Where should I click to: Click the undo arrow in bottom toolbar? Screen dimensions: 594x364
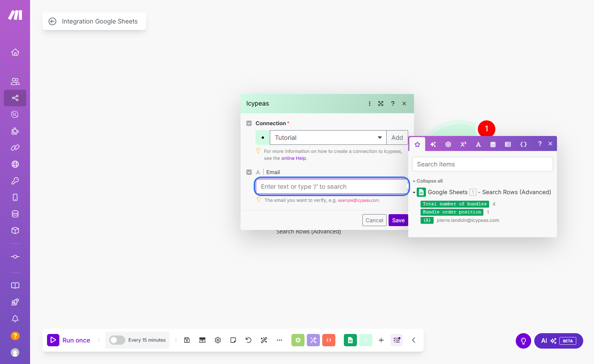point(249,340)
